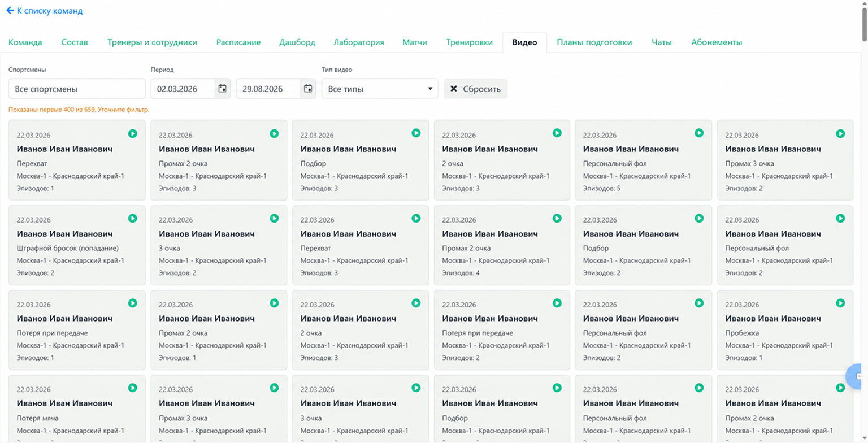Go to the Тренеры и сотрудники tab
This screenshot has height=443, width=868.
[152, 42]
